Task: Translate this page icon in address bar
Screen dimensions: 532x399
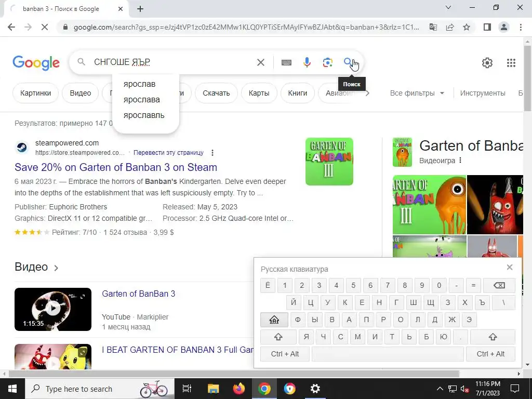Action: [x=433, y=27]
